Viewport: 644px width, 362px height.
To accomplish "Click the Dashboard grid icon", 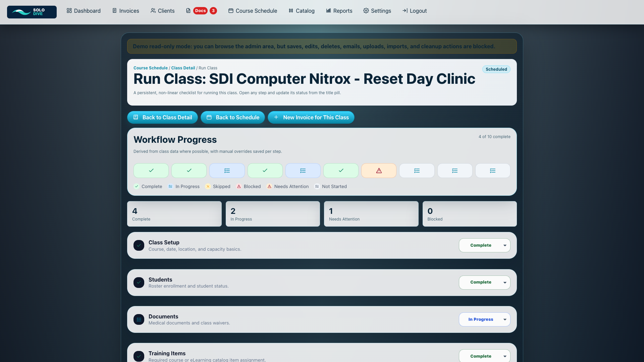I will [69, 11].
